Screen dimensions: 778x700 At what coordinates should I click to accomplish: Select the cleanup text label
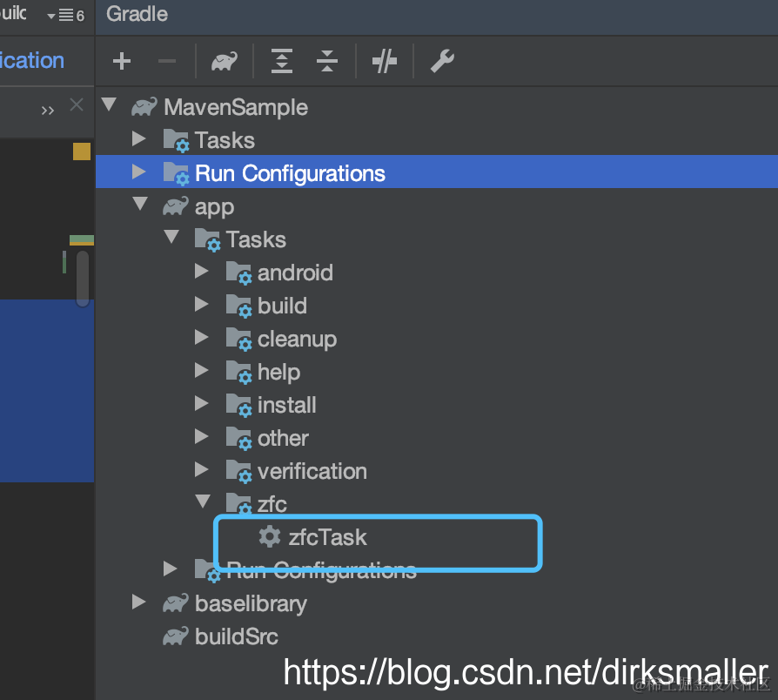297,340
